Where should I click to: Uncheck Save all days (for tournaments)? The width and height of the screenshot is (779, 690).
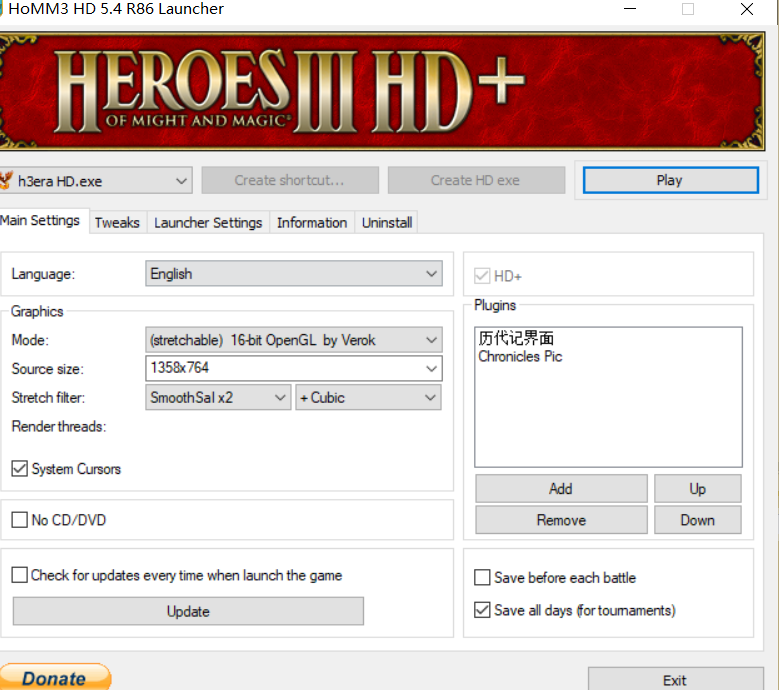482,610
